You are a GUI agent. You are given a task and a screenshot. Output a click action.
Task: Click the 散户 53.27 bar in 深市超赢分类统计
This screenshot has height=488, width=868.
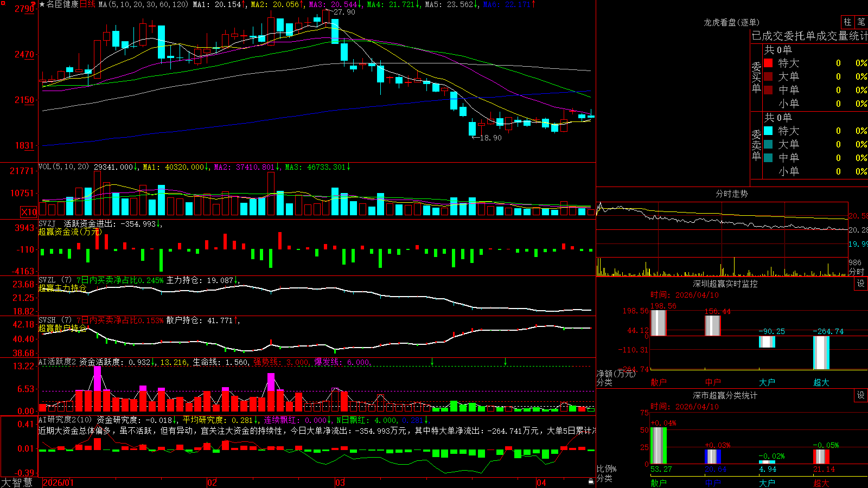[x=659, y=446]
